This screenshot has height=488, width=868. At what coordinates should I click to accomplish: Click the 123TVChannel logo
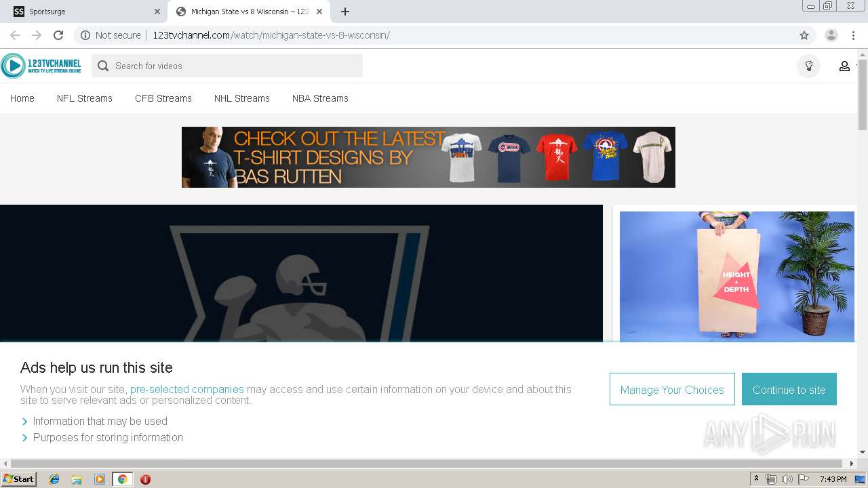[41, 66]
